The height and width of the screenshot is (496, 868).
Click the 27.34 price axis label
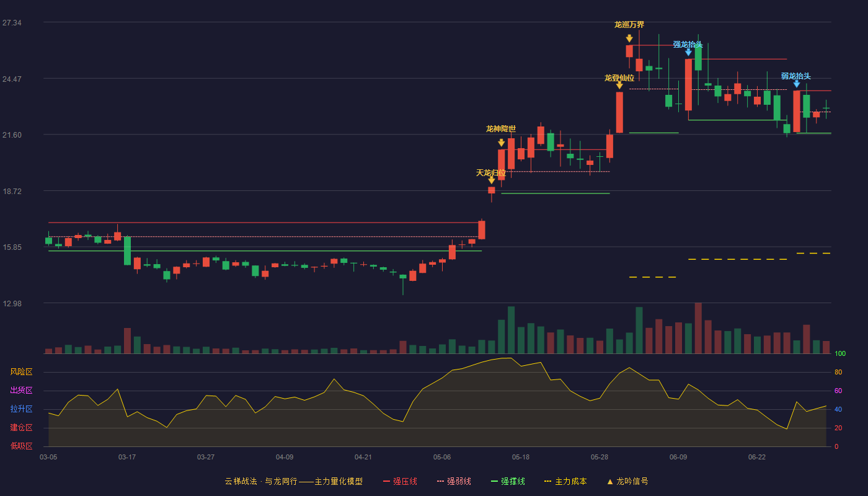12,23
